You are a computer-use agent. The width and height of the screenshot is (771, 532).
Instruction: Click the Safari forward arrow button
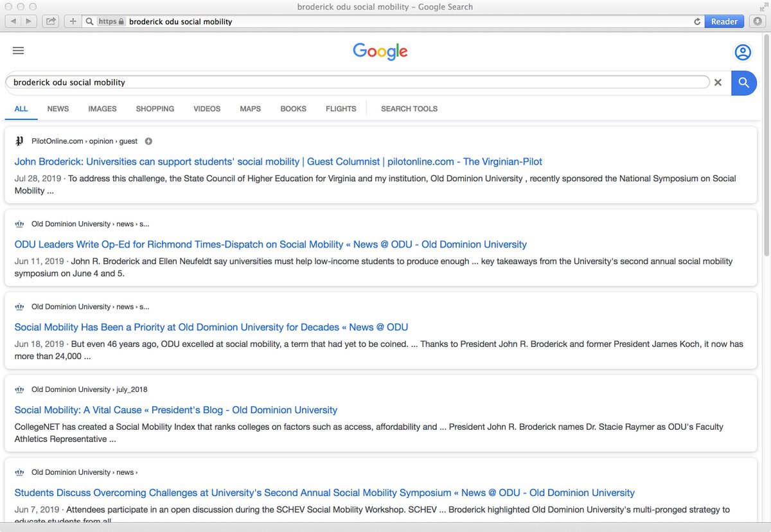click(x=30, y=21)
